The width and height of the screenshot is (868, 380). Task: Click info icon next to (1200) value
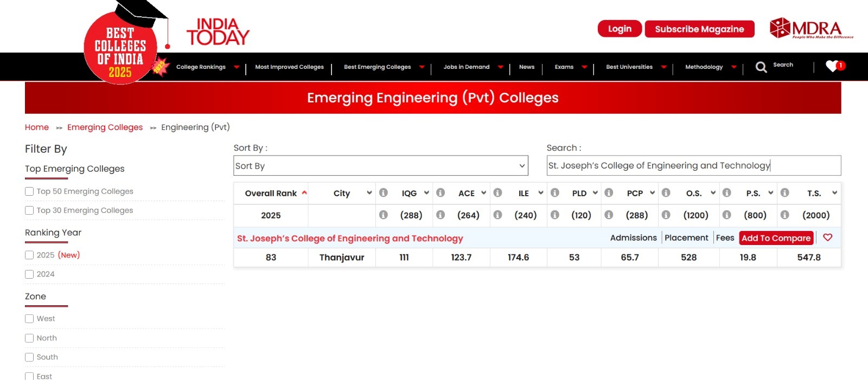click(666, 215)
